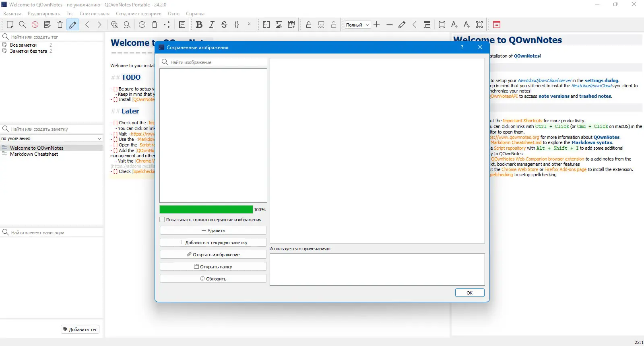Open note version history clock icon

(142, 25)
